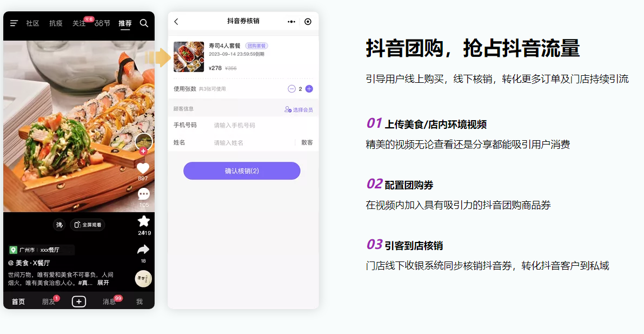Share the video using arrow icon
Viewport: 644px width, 334px height.
click(143, 250)
